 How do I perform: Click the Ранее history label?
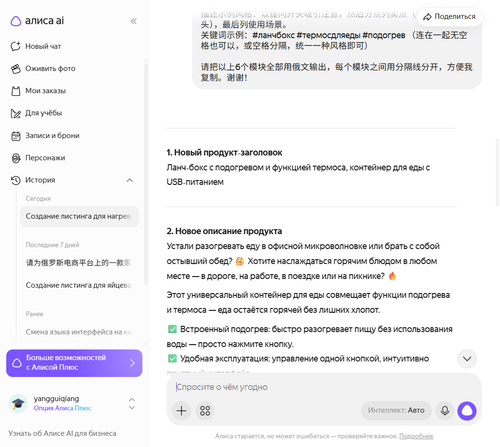click(35, 314)
